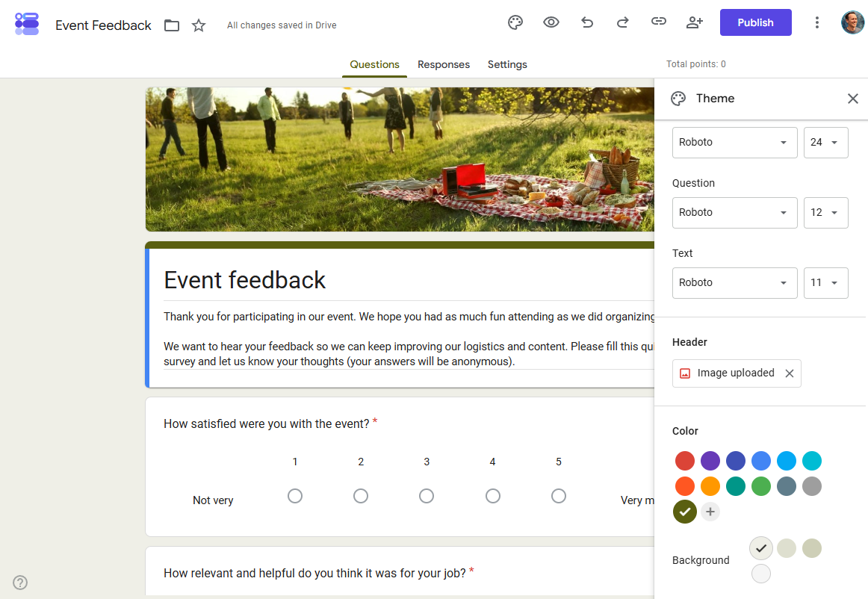868x599 pixels.
Task: Select the blue grey theme color
Action: [787, 486]
